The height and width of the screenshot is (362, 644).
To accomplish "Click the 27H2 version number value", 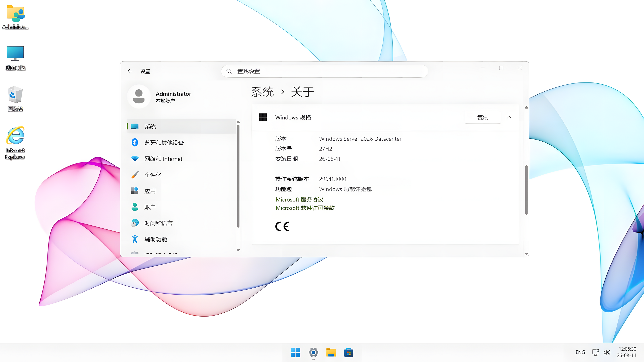I will coord(325,149).
